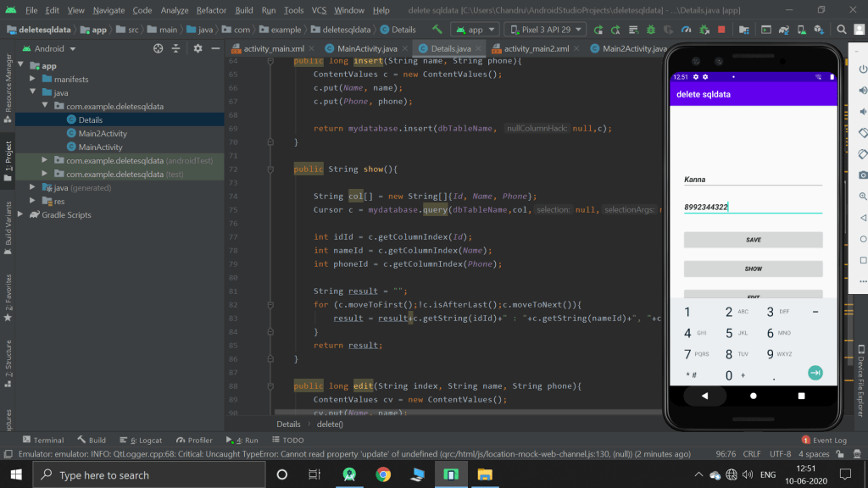Tap the SAVE button in emulator

[x=753, y=240]
